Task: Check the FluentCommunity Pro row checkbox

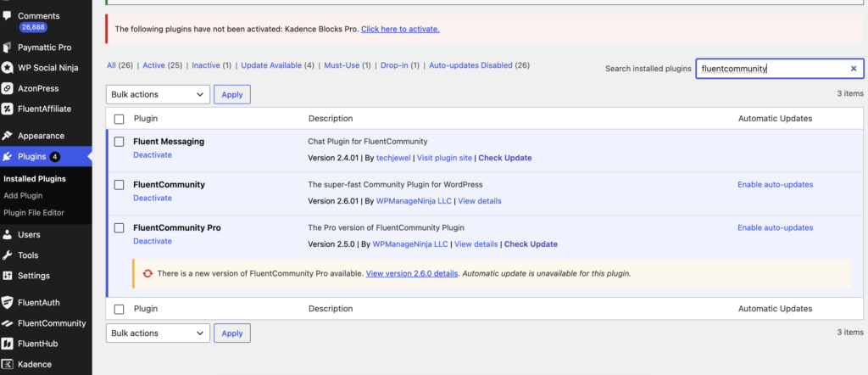Action: click(119, 228)
